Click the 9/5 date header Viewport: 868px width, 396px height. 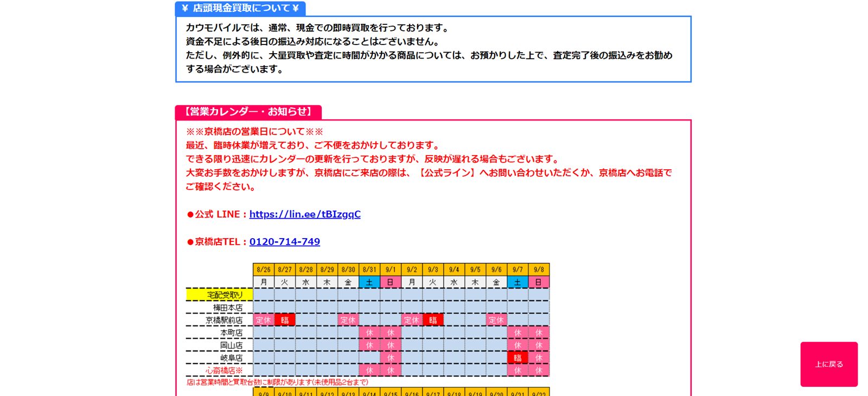(475, 270)
